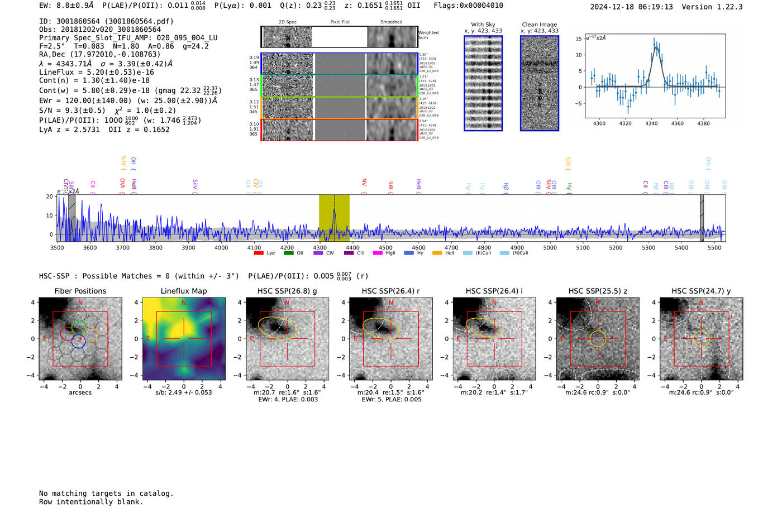Click the 2024-12-18 06:19:13 timestamp
782x532 pixels.
[631, 7]
